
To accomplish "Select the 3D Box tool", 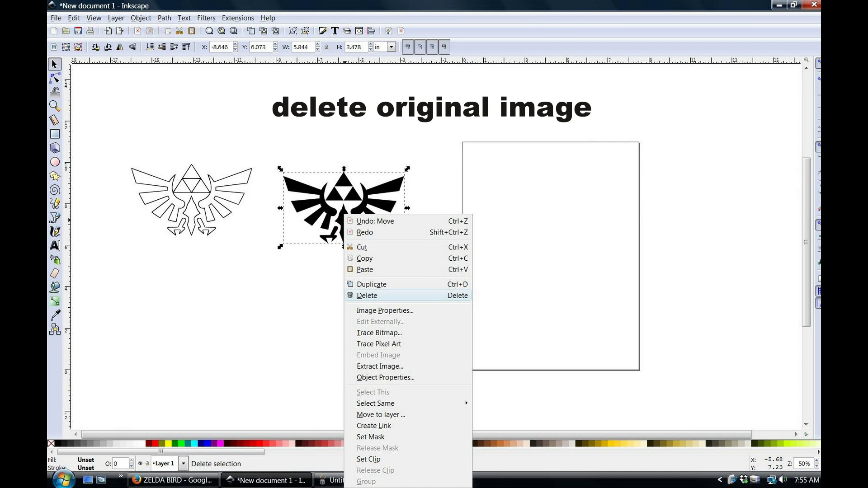I will click(x=55, y=148).
